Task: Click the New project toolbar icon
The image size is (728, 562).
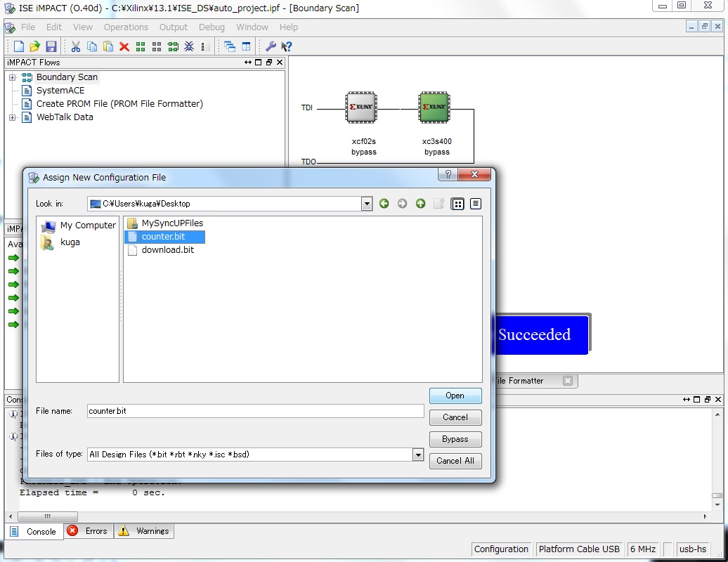Action: (19, 46)
